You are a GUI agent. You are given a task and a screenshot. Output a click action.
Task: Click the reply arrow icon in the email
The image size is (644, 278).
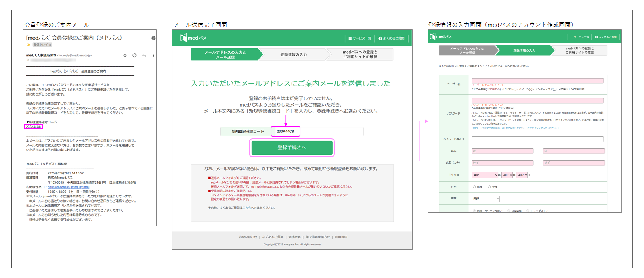[x=144, y=55]
